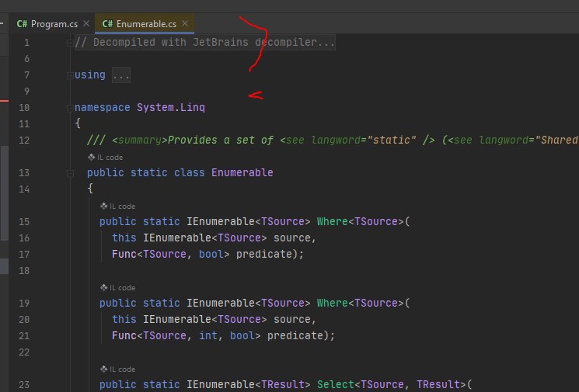Click the C# icon on Enumerable.cs tab
Image resolution: width=579 pixels, height=392 pixels.
coord(107,24)
